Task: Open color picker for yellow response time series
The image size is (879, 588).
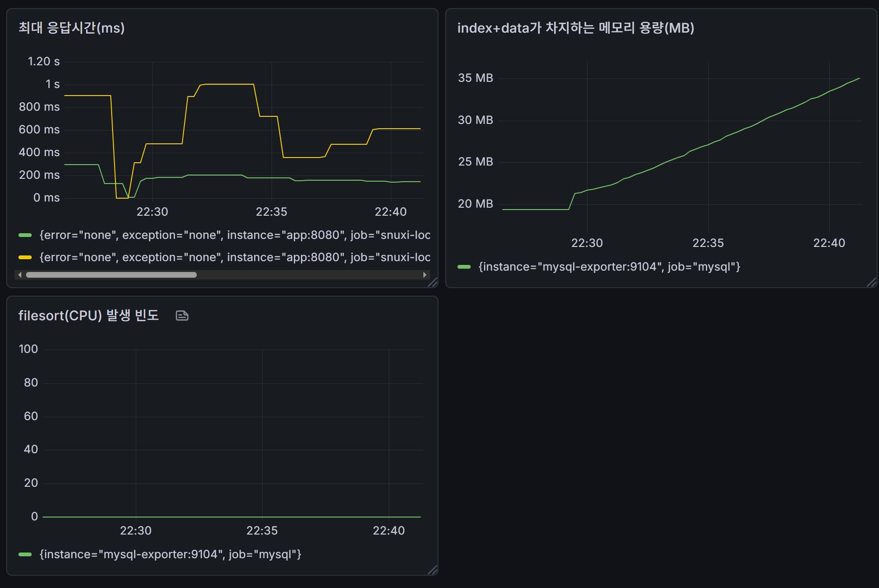Action: coord(25,257)
